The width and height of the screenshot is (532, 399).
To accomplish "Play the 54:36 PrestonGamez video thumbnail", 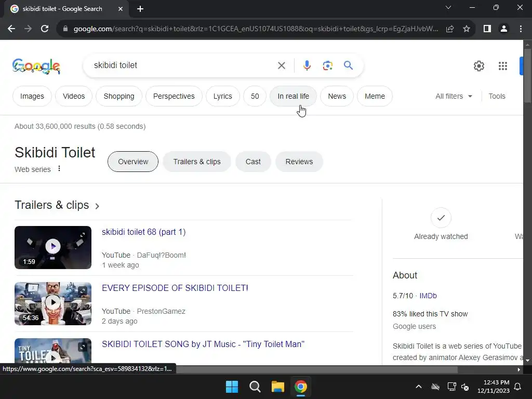I will point(53,303).
